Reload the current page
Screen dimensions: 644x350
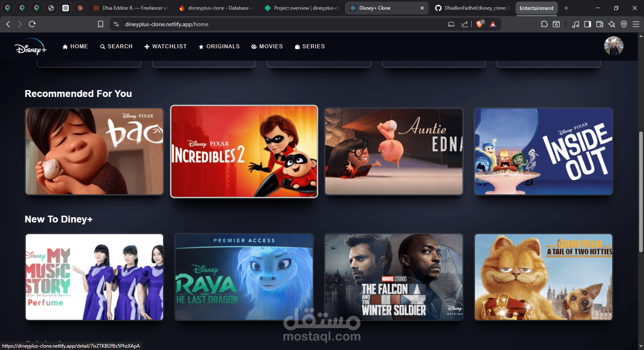click(32, 24)
